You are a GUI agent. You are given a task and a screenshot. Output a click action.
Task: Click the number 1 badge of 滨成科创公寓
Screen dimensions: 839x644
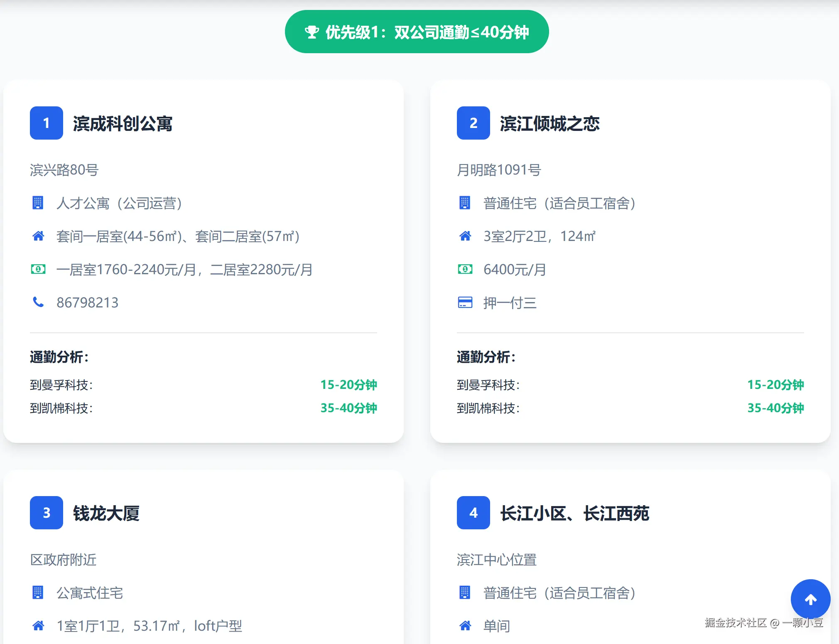pyautogui.click(x=47, y=123)
